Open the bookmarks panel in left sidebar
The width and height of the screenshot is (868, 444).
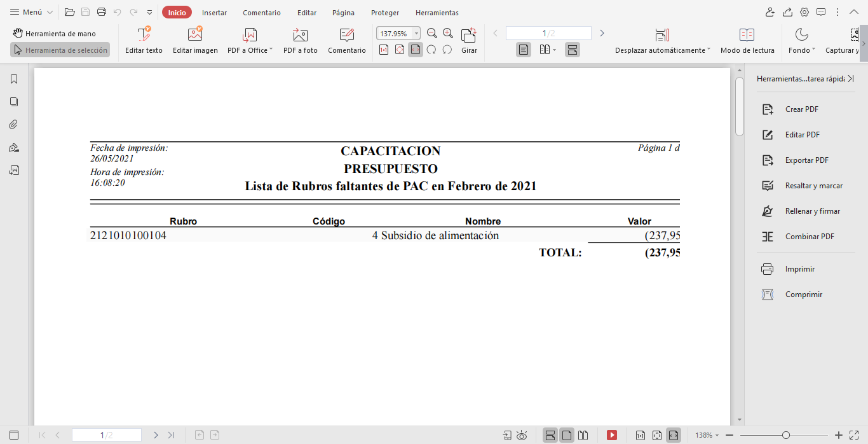(x=14, y=80)
